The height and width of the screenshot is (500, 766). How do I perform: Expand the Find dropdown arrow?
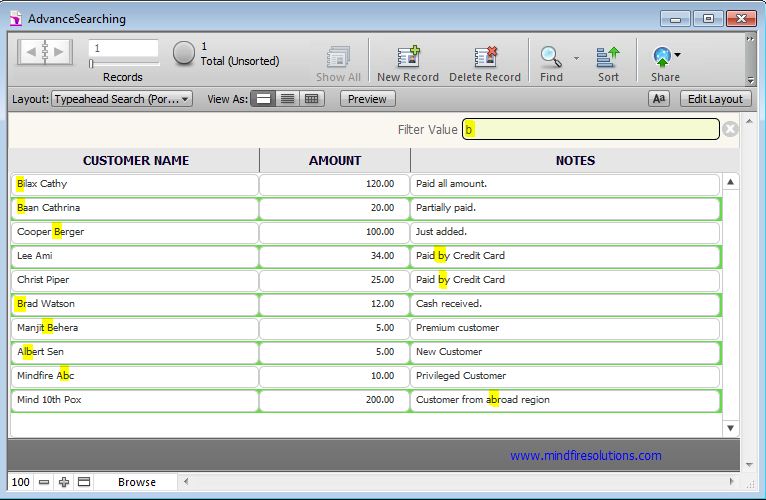pos(576,58)
